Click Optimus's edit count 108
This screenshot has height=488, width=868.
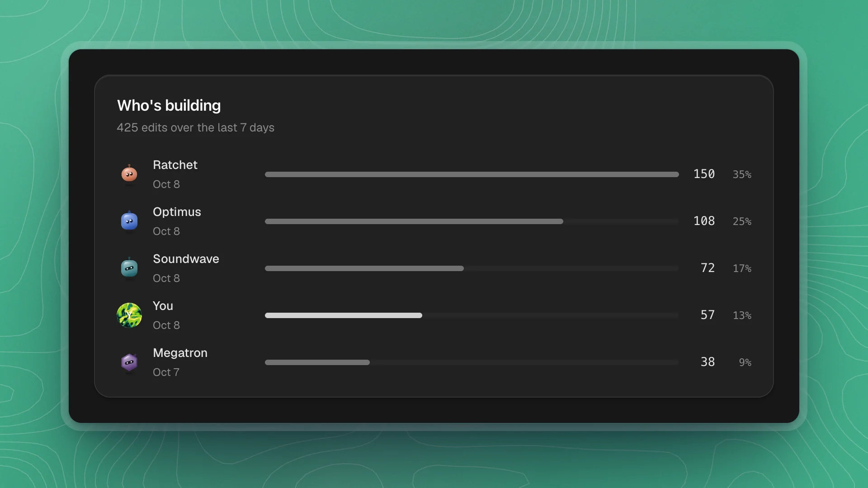pos(704,221)
